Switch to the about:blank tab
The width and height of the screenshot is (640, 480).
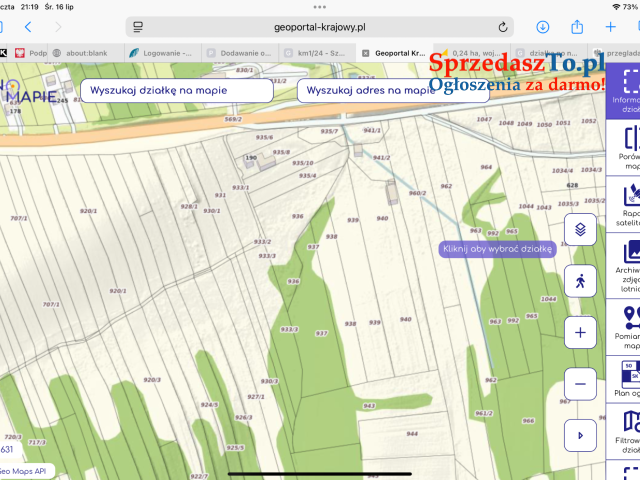pyautogui.click(x=87, y=52)
